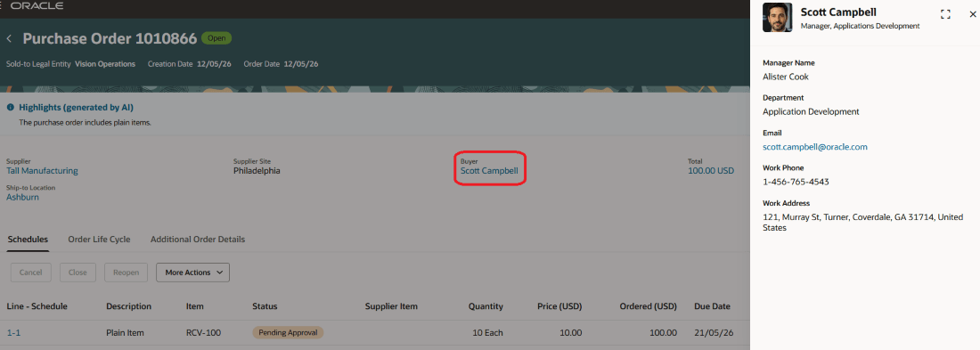Open the Ashburn ship-to location link
This screenshot has width=980, height=350.
(22, 197)
